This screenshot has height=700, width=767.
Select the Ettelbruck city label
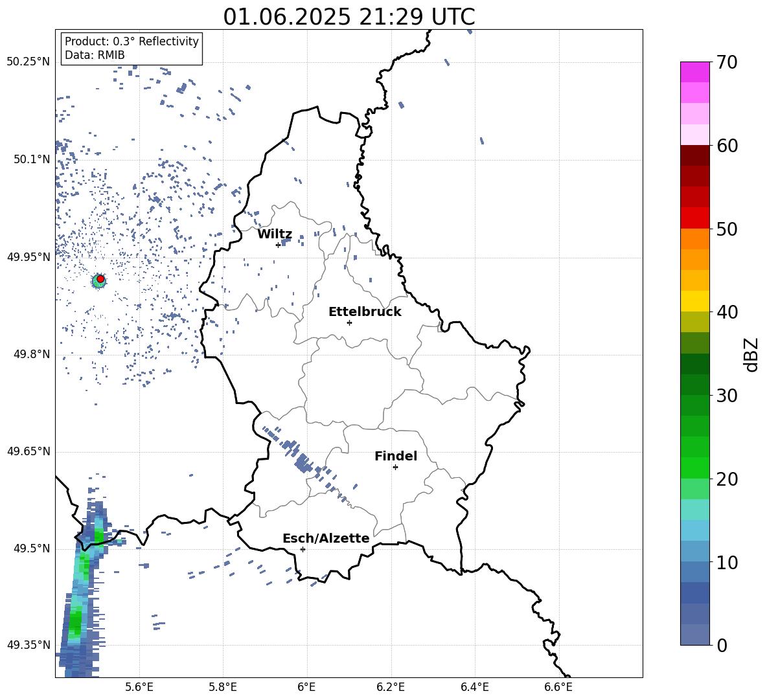coord(365,312)
